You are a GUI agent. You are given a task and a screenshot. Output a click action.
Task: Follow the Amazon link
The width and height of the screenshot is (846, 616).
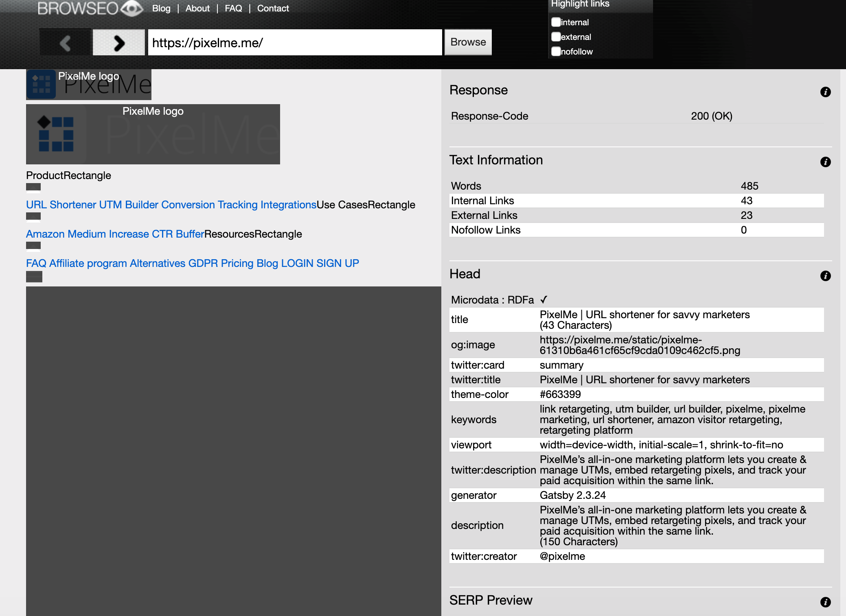point(45,234)
